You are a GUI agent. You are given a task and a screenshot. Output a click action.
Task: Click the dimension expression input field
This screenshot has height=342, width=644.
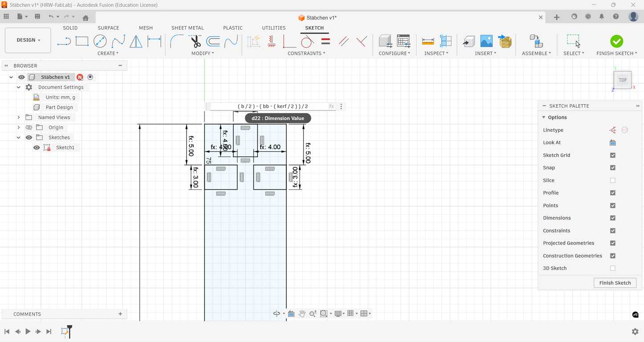point(273,106)
